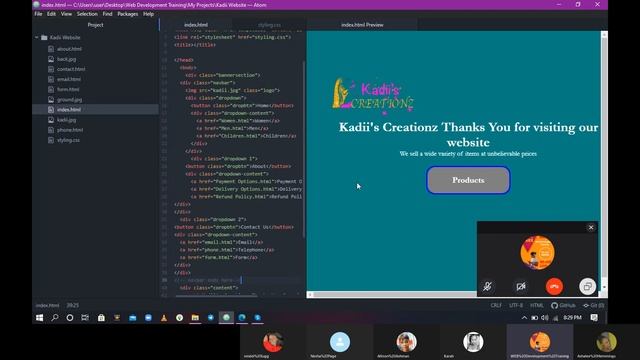640x360 pixels.
Task: Click the Project panel header
Action: tap(96, 25)
